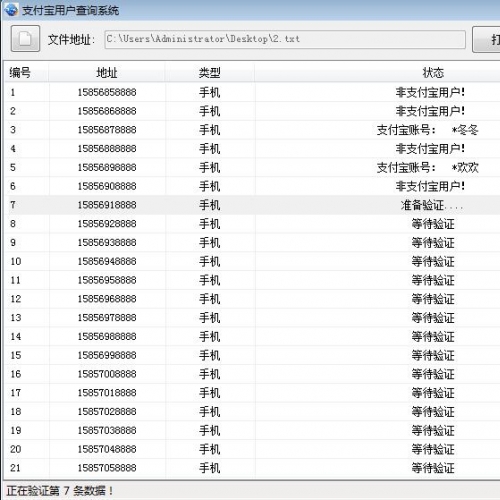Click the partially visible button beside file path

486,40
